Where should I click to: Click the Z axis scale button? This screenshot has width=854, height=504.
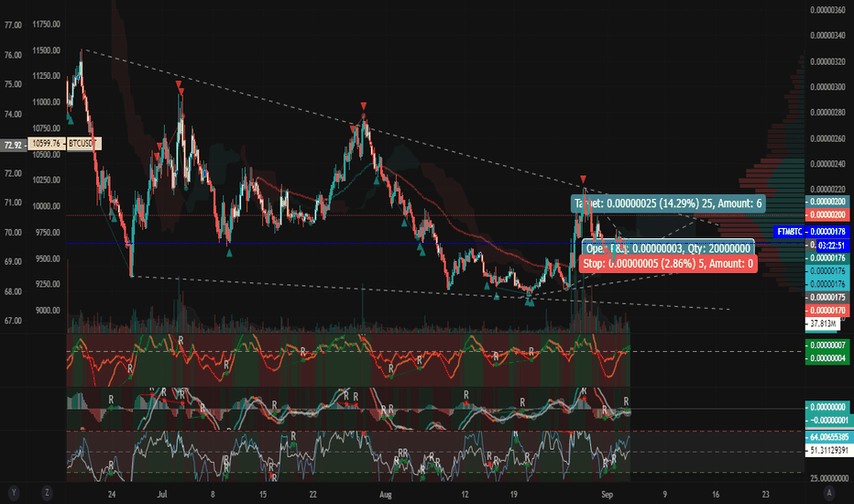click(x=47, y=493)
